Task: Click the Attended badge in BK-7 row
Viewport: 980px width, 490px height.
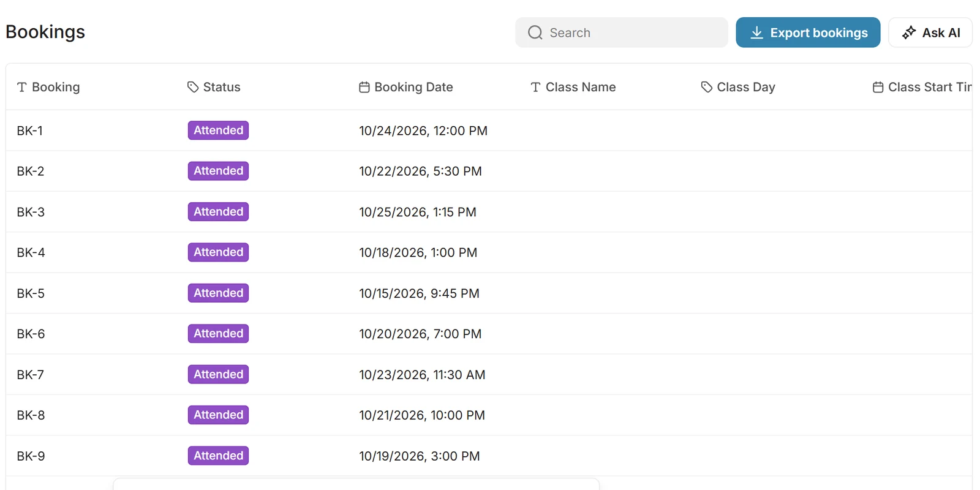Action: point(219,374)
